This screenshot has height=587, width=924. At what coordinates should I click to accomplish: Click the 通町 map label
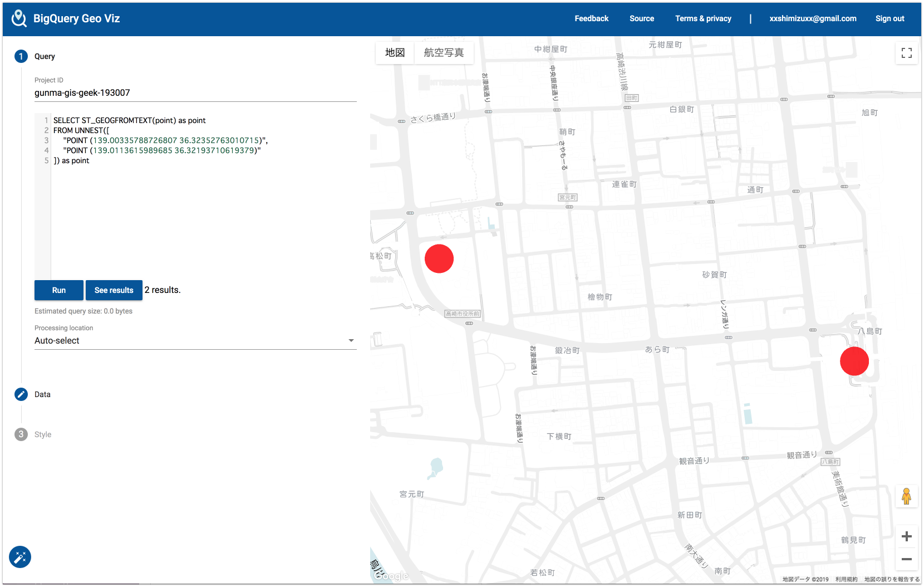(x=755, y=190)
